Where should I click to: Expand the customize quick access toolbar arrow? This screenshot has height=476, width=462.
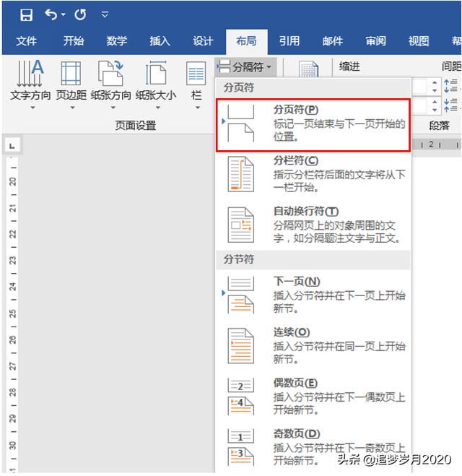[x=105, y=14]
